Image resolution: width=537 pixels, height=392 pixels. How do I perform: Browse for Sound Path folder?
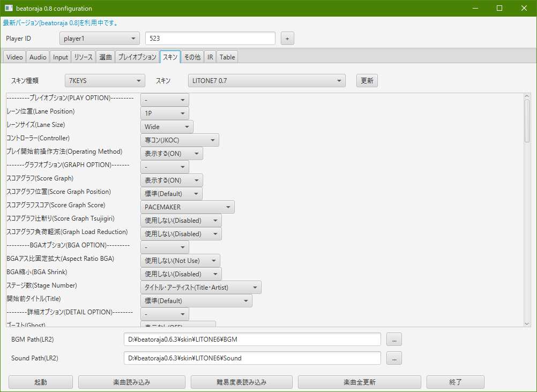[394, 358]
